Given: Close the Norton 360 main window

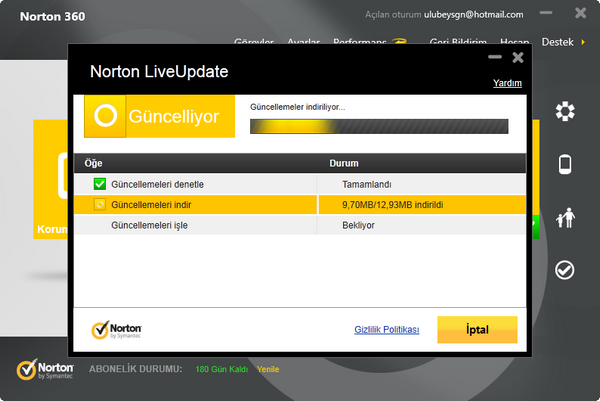Looking at the screenshot, I should (580, 13).
